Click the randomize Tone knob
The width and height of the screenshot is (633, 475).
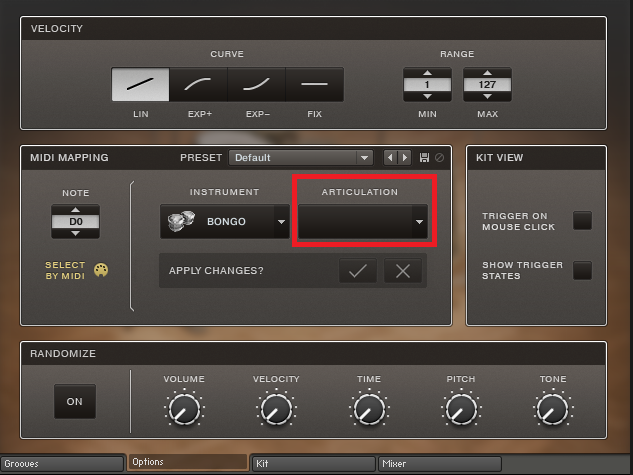point(553,409)
